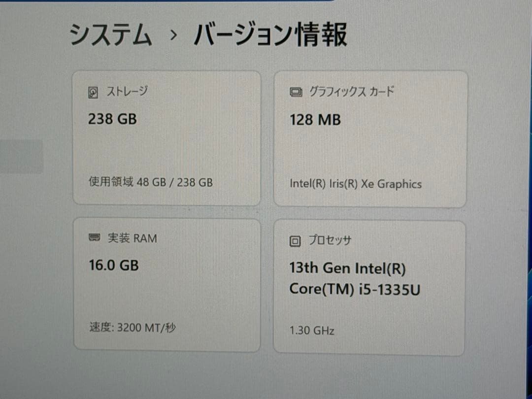Click the square CPU icon above i5-1335U text
Viewport: 532px width, 399px height.
tap(295, 240)
